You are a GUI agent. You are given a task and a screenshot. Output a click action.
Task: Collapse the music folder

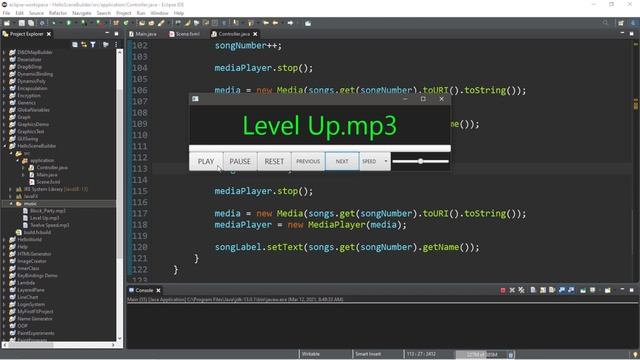(11, 203)
